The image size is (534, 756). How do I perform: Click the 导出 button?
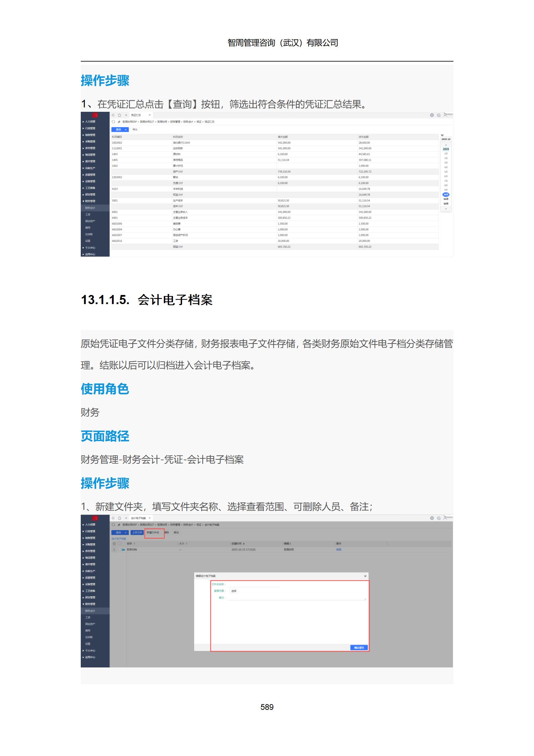pos(135,130)
